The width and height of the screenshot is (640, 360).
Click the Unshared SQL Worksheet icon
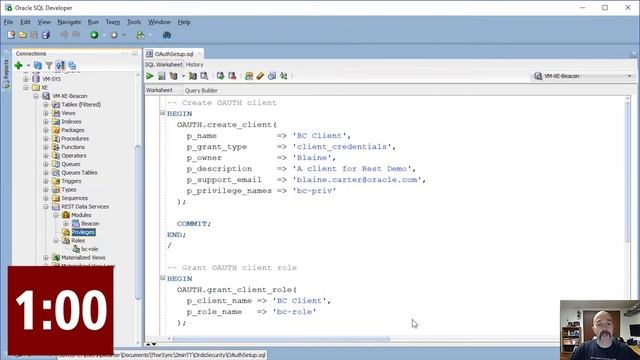click(x=249, y=76)
